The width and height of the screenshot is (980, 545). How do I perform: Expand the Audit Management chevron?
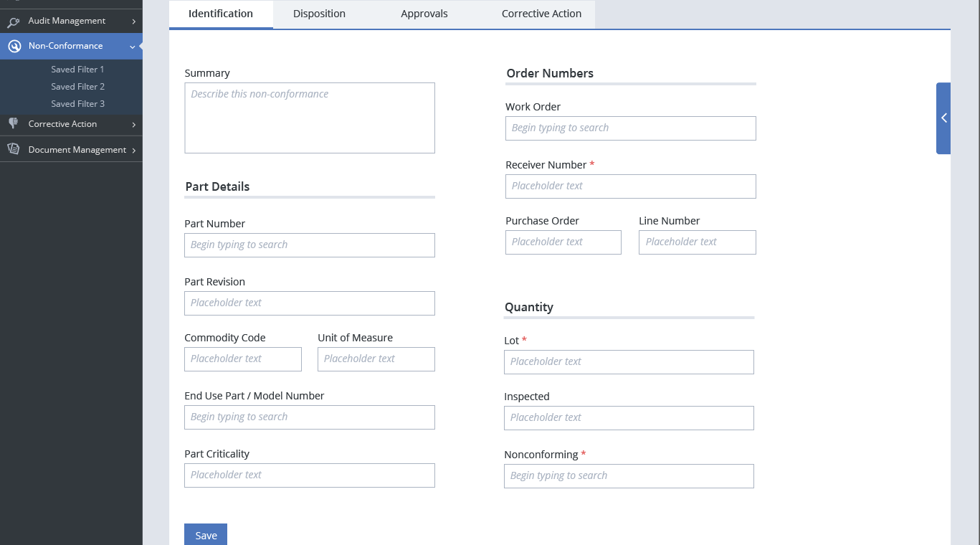click(133, 22)
